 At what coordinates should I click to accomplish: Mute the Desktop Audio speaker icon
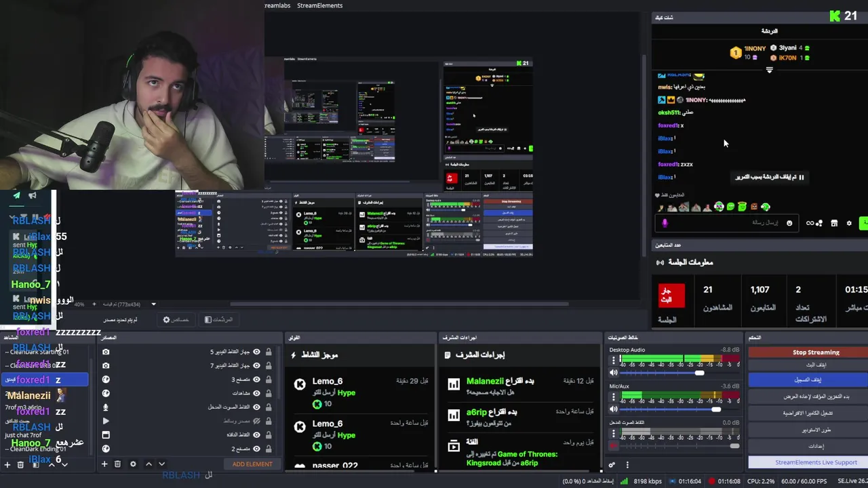pos(614,373)
